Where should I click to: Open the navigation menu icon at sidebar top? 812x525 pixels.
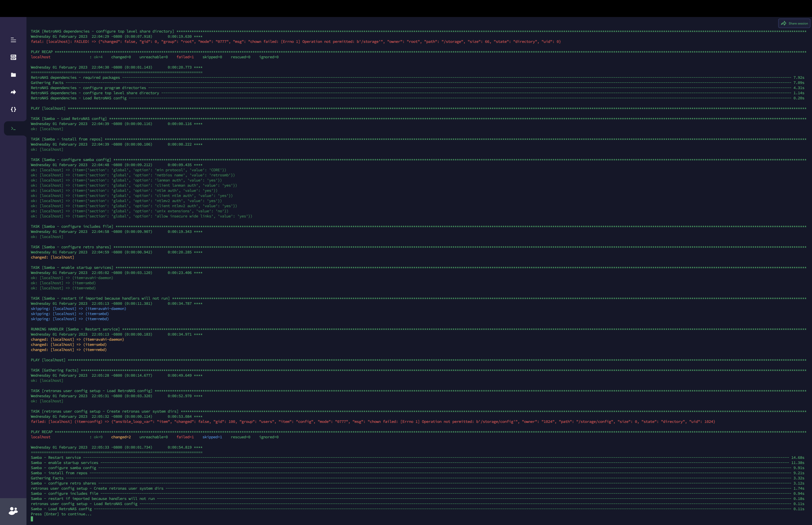tap(13, 40)
